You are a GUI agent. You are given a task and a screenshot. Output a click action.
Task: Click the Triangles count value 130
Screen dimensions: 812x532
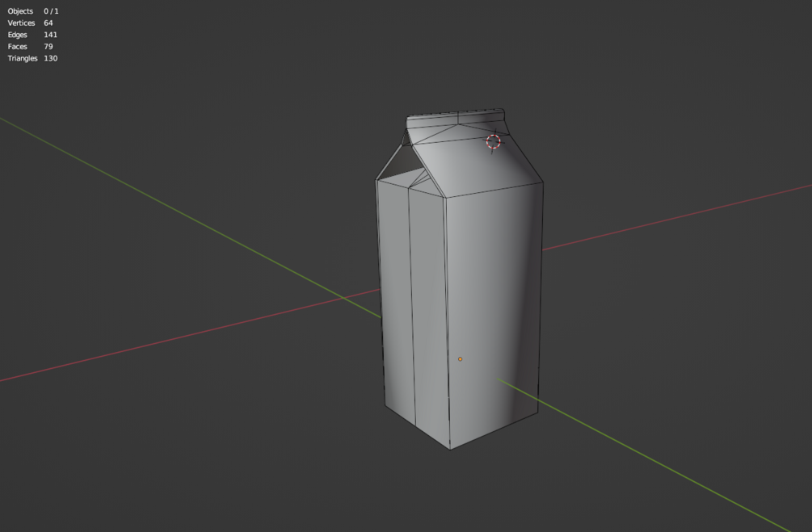[51, 58]
